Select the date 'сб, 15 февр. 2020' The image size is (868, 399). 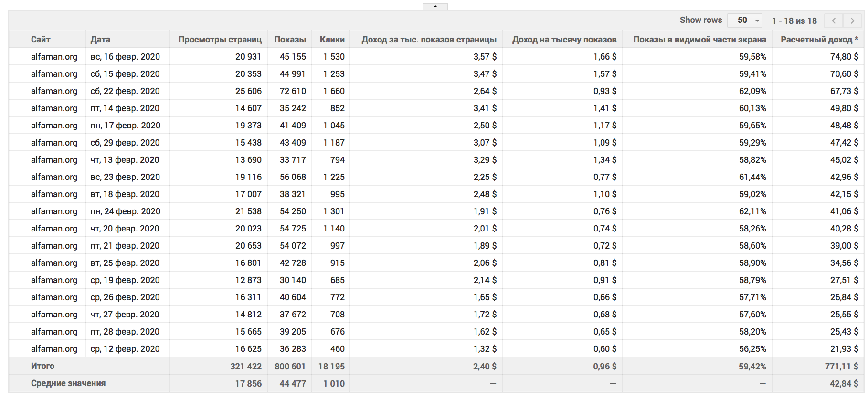click(125, 74)
